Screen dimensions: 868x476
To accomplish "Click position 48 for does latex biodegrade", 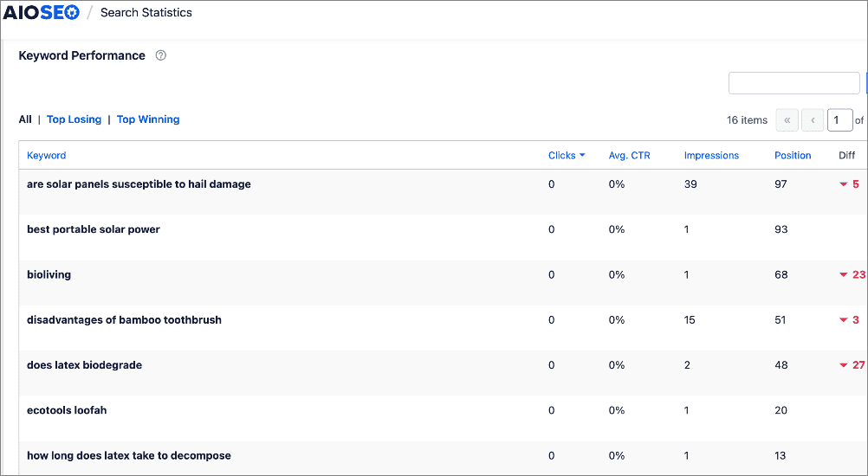I will [x=781, y=365].
